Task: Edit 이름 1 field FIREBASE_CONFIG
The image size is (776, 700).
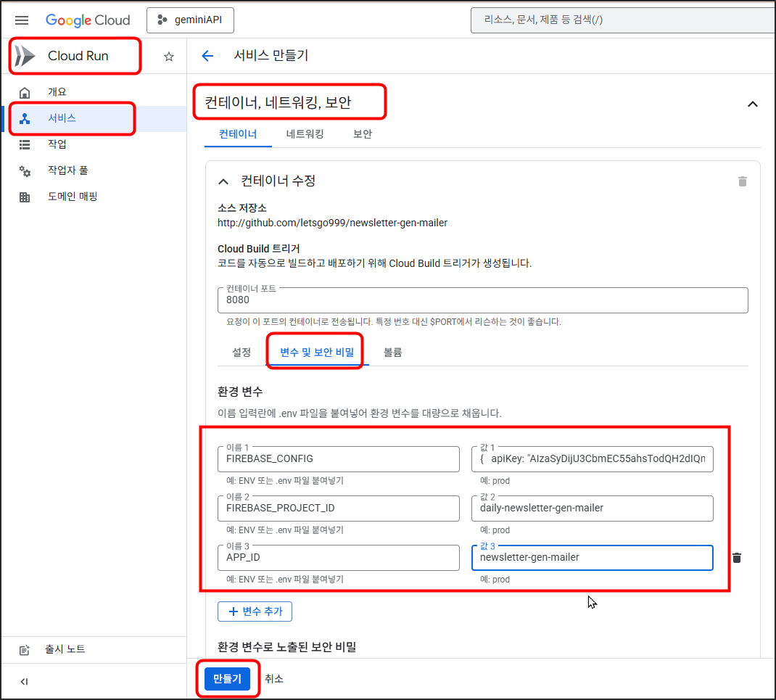Action: point(339,459)
